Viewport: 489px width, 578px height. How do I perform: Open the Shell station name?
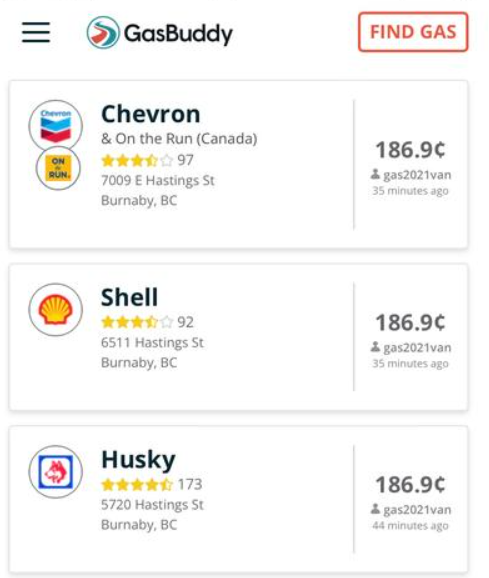click(x=130, y=297)
